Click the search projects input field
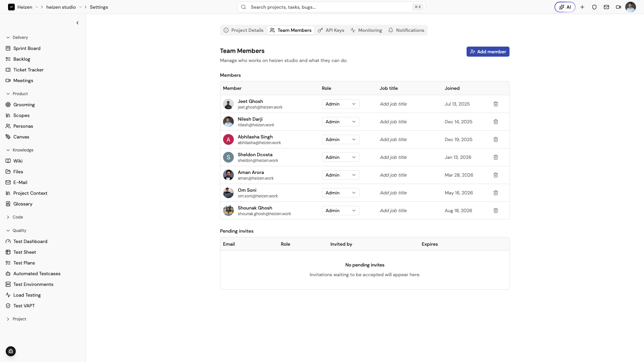644x362 pixels. coord(331,7)
